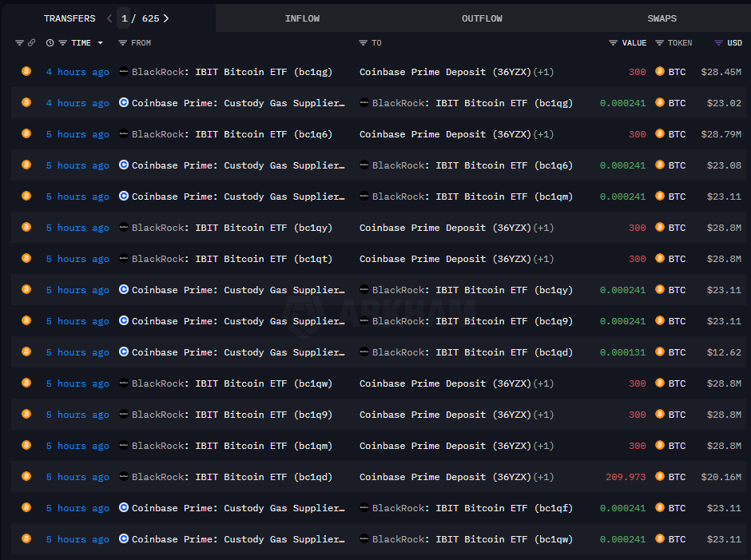
Task: Open the TIME column filter icon
Action: tap(63, 43)
